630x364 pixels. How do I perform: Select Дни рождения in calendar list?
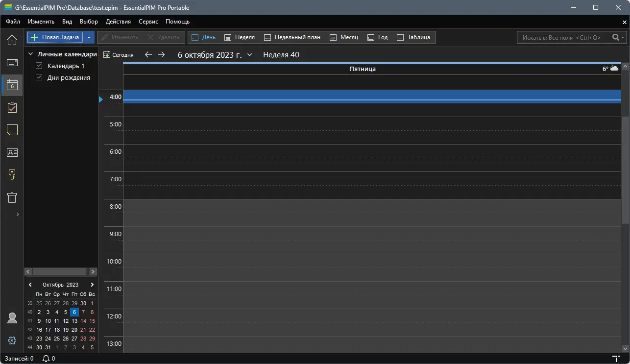click(x=69, y=77)
